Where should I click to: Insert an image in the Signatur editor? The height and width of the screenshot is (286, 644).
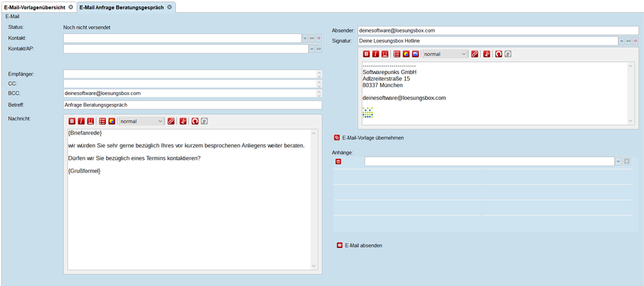415,54
